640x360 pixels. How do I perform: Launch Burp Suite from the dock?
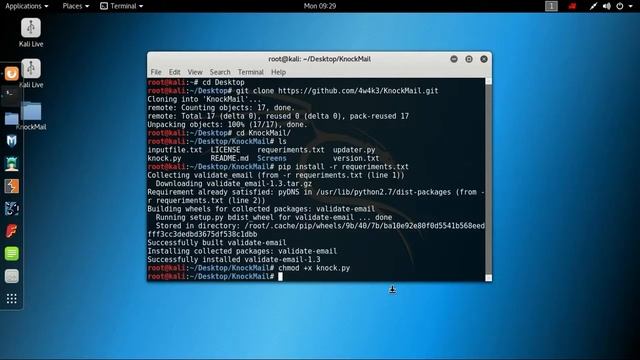(11, 186)
